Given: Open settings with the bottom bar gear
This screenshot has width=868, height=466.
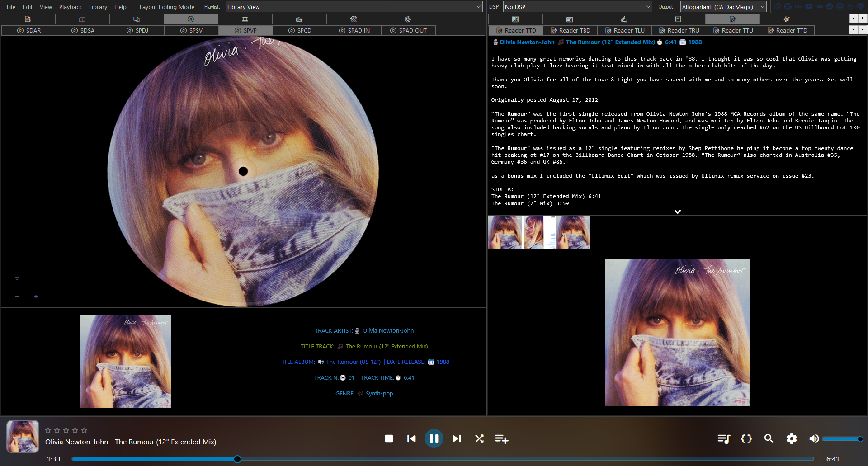Looking at the screenshot, I should pos(791,438).
